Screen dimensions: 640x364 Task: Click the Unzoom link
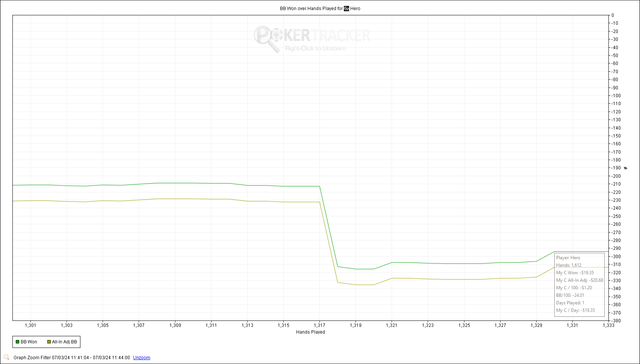point(141,357)
